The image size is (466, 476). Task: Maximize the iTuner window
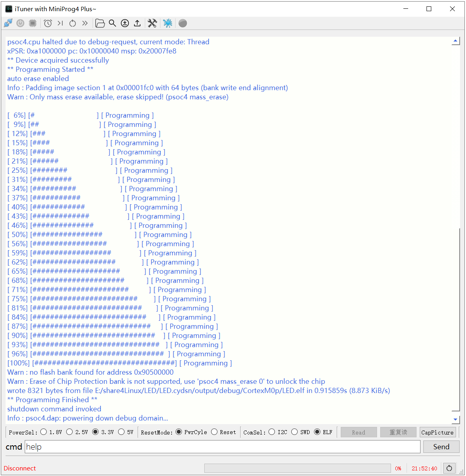coord(428,9)
